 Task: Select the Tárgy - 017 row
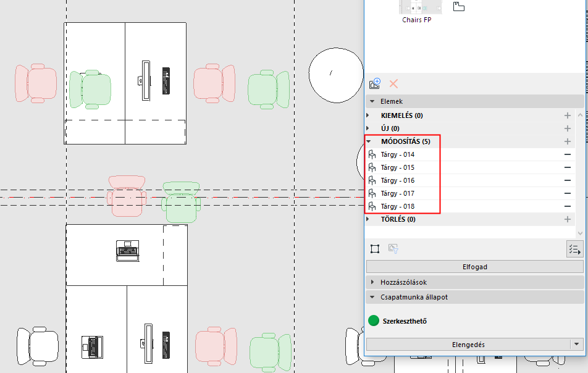tap(470, 193)
